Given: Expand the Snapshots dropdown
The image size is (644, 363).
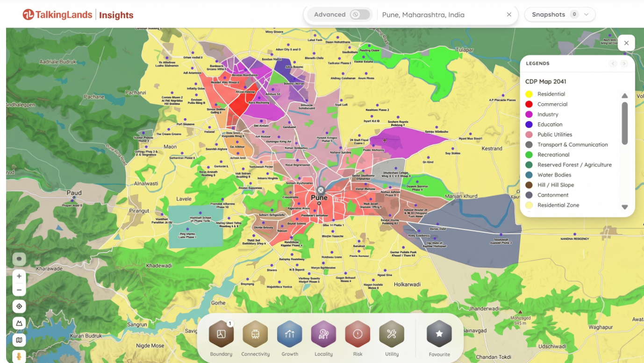Looking at the screenshot, I should pyautogui.click(x=560, y=14).
